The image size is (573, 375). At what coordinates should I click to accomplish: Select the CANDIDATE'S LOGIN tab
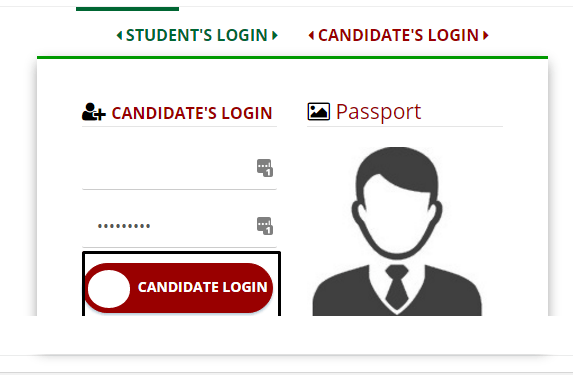(399, 35)
